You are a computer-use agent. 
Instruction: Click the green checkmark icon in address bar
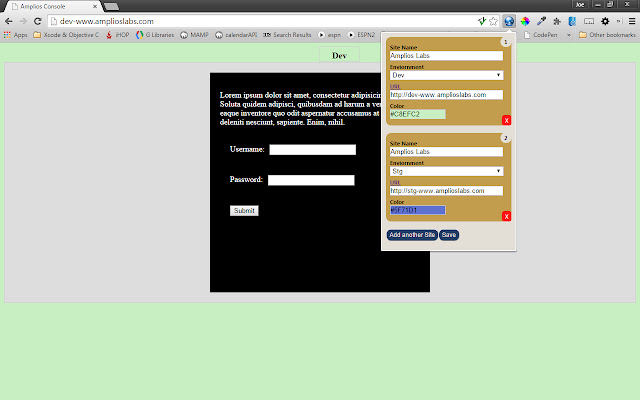tap(482, 21)
